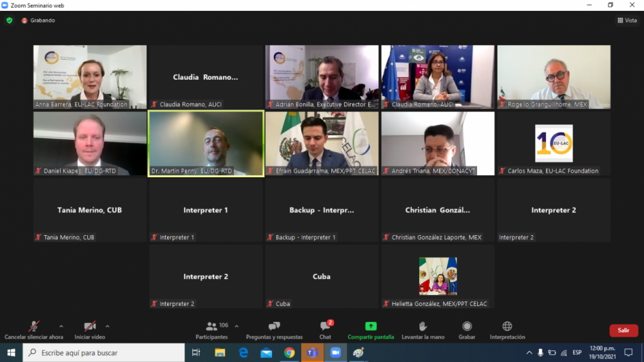The width and height of the screenshot is (644, 362).
Task: Select the Backup - Interpreter 1 tile
Action: (322, 210)
